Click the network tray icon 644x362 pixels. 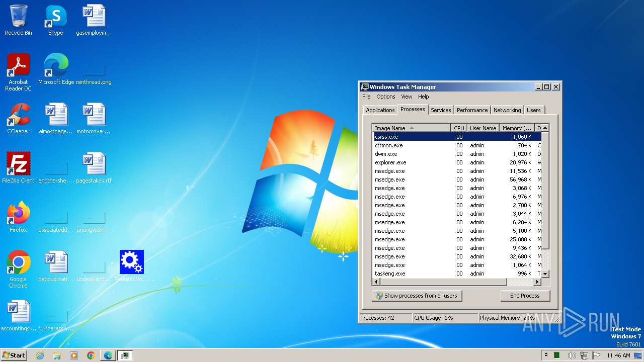coord(584,355)
